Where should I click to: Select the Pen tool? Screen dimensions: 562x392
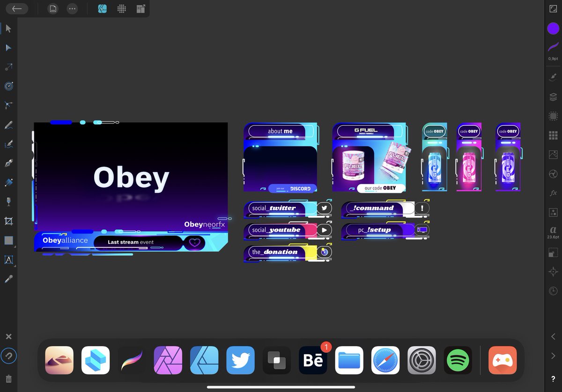point(8,163)
